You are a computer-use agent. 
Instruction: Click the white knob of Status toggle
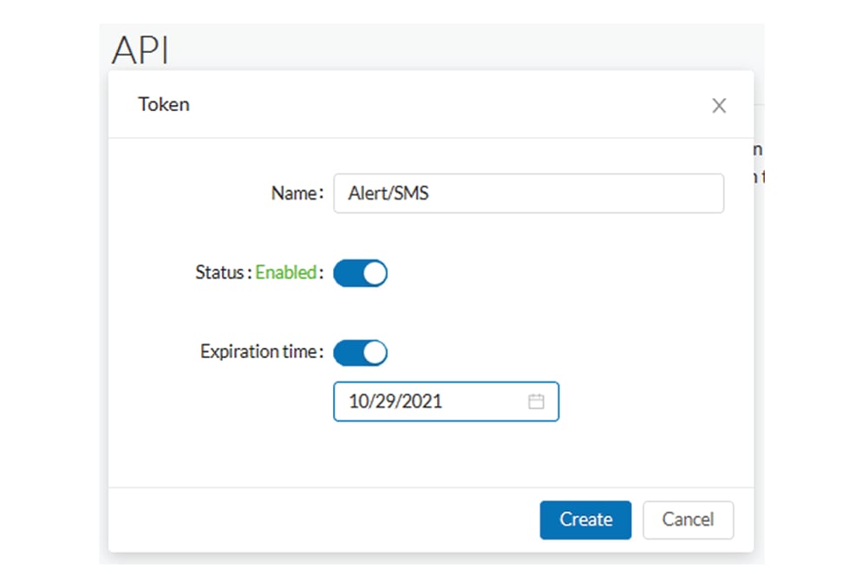click(x=374, y=273)
